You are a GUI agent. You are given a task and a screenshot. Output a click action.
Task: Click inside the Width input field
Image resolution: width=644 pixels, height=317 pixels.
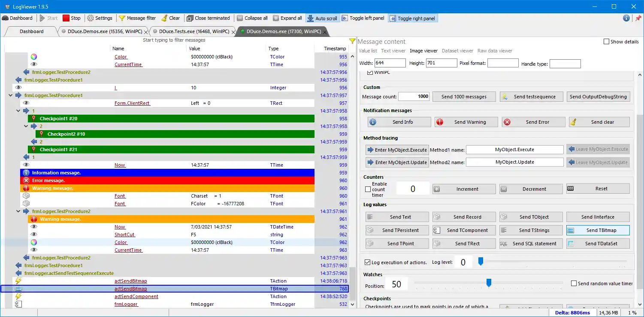tap(390, 63)
